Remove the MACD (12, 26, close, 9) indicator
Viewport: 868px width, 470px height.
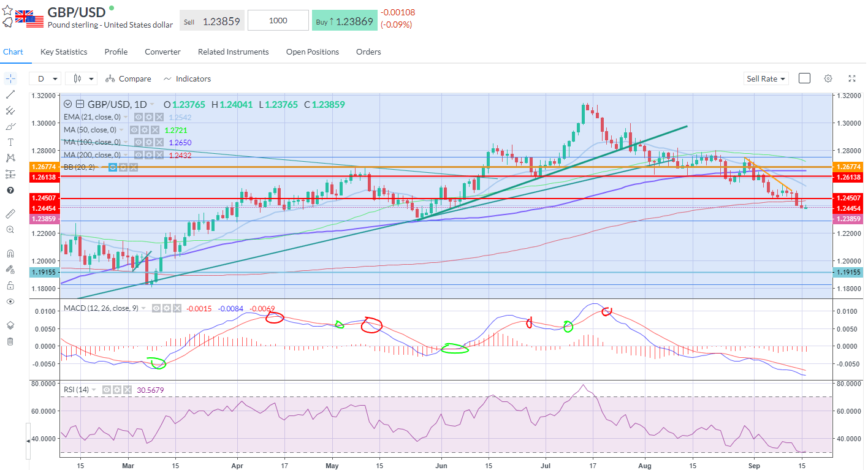(178, 308)
